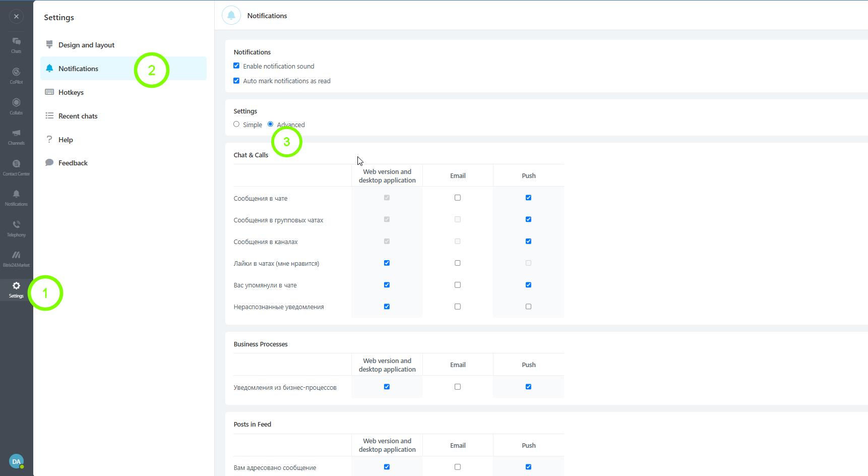Open Channels in the left sidebar
Screen dimensions: 868x476
[16, 137]
